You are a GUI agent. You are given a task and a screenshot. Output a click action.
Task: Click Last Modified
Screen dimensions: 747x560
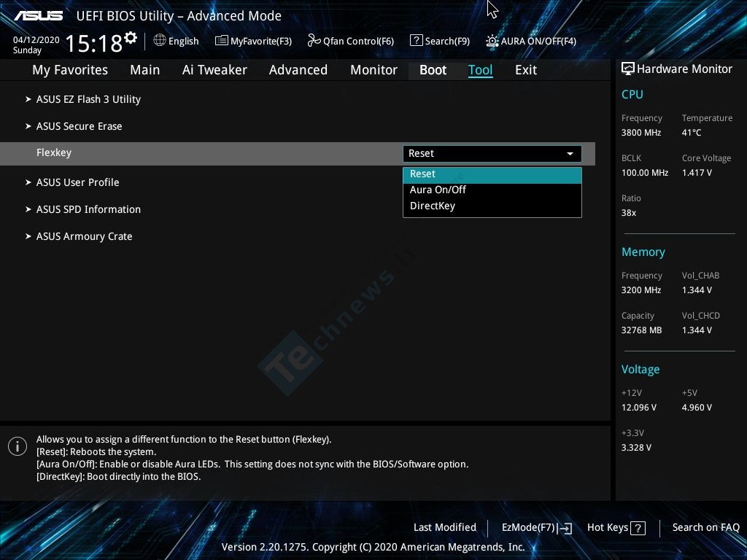(x=445, y=527)
